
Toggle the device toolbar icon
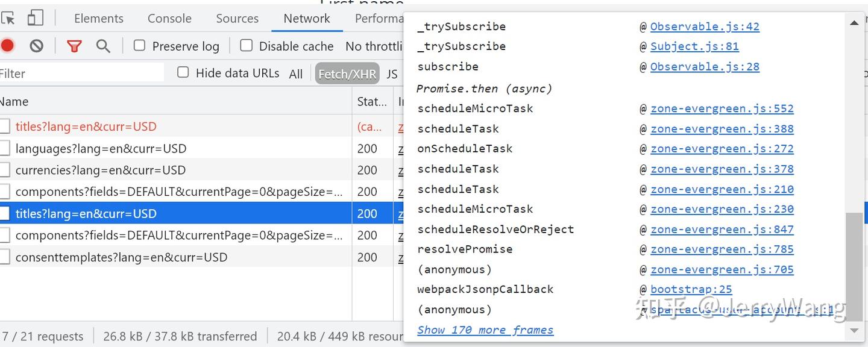tap(36, 18)
